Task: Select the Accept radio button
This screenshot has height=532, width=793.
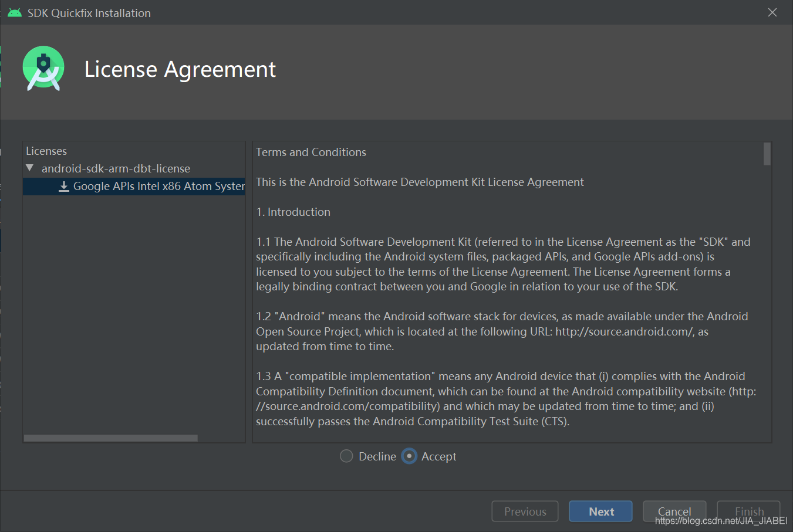Action: 409,456
